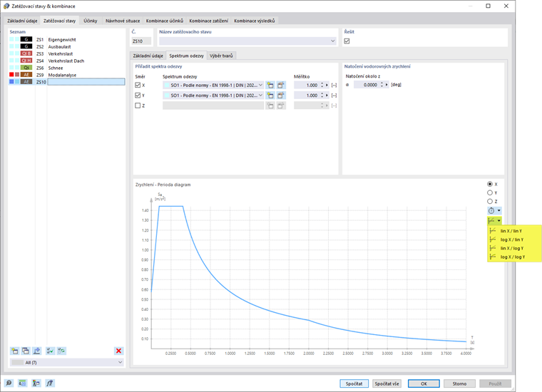The width and height of the screenshot is (542, 392).
Task: Switch to the Účinky tab
Action: (91, 21)
